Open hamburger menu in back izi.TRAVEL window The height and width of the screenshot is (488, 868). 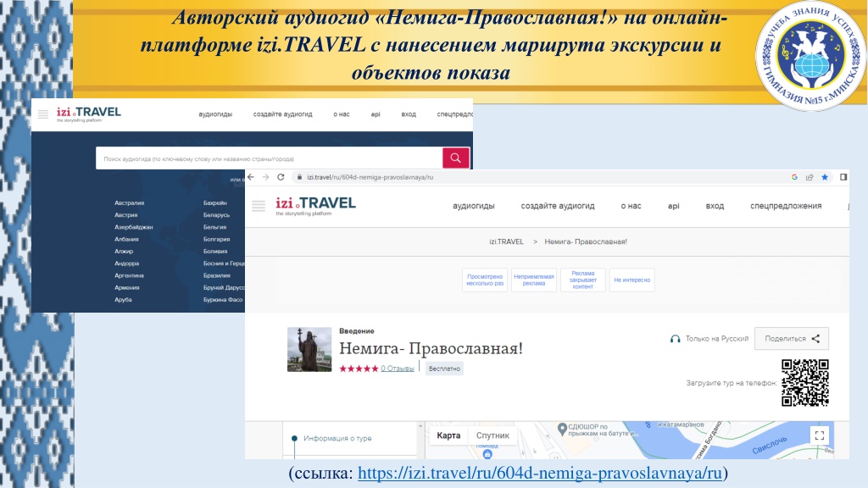coord(42,114)
